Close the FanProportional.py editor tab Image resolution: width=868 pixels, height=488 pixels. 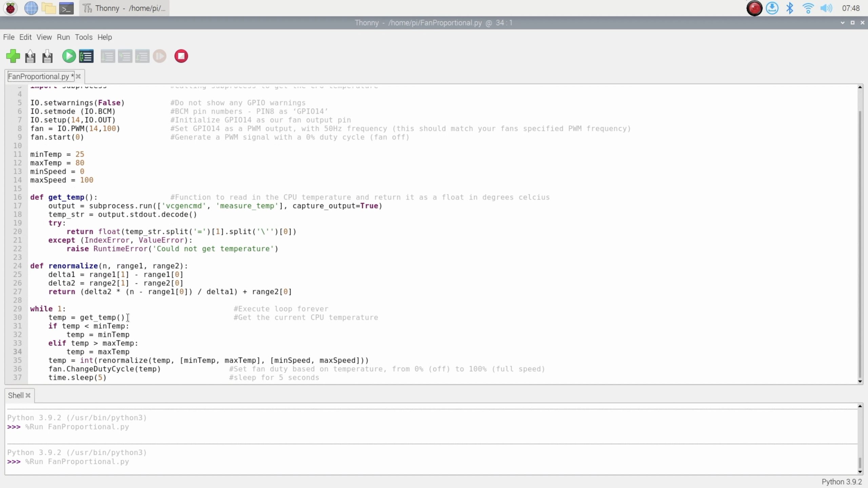click(x=78, y=77)
